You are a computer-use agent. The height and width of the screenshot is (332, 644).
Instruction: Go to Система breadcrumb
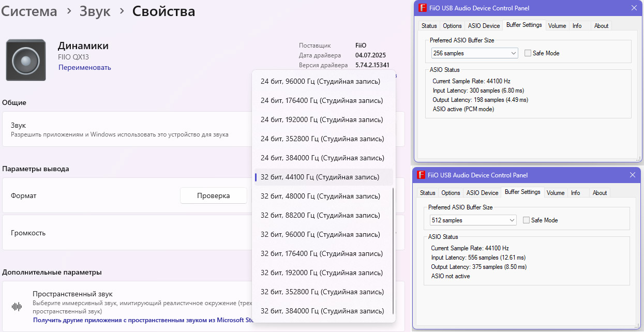(x=29, y=11)
